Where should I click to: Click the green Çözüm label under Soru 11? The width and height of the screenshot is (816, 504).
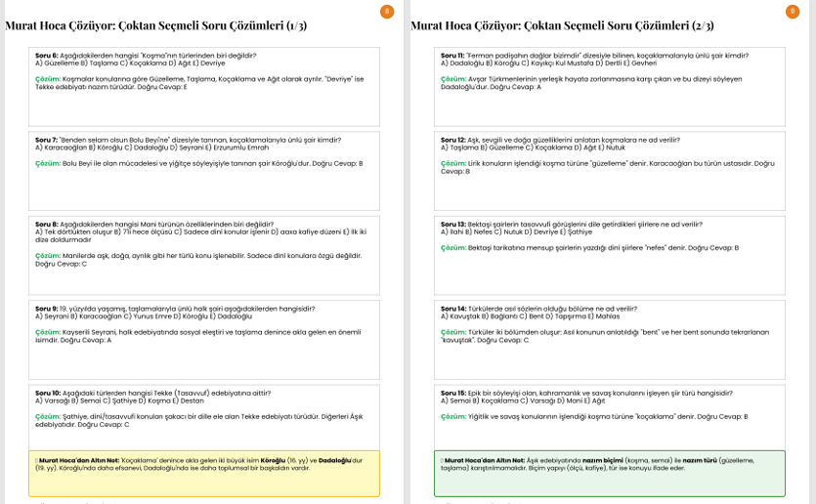click(453, 79)
